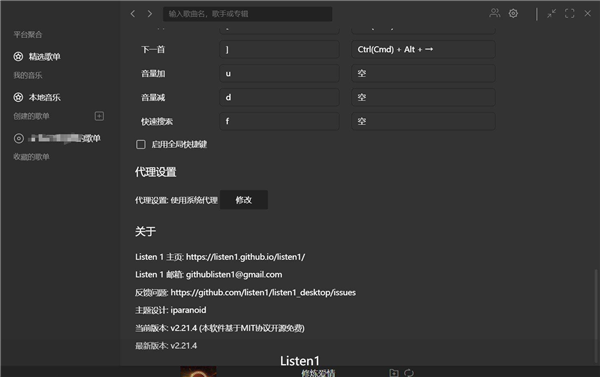Click the 收藏的歌单 sidebar section label
Screen dimensions: 600x377
click(31, 157)
